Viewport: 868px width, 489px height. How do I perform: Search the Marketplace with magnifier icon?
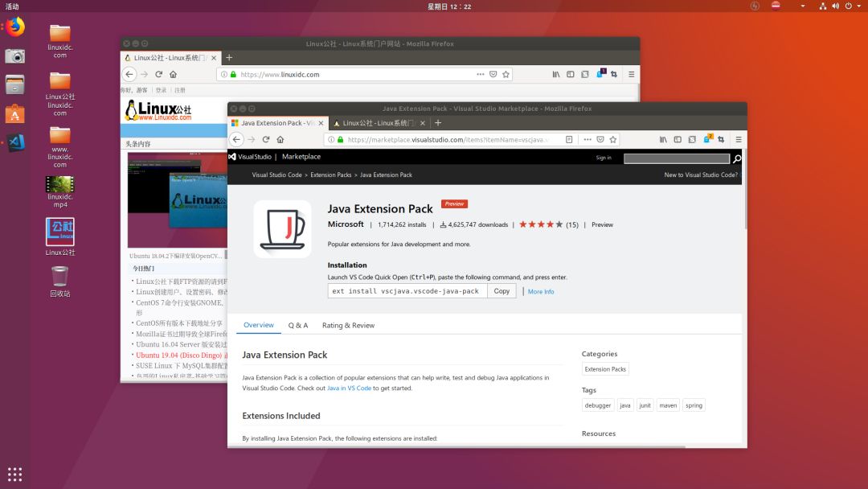pos(737,159)
